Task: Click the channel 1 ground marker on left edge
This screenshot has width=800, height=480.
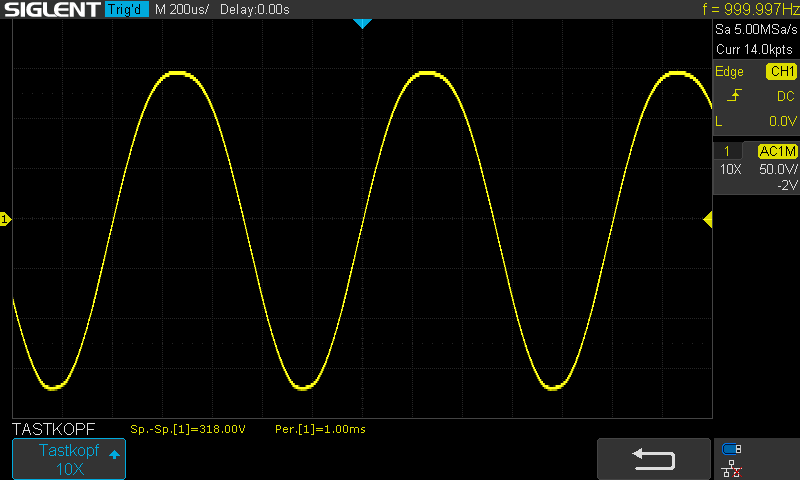Action: [x=5, y=219]
